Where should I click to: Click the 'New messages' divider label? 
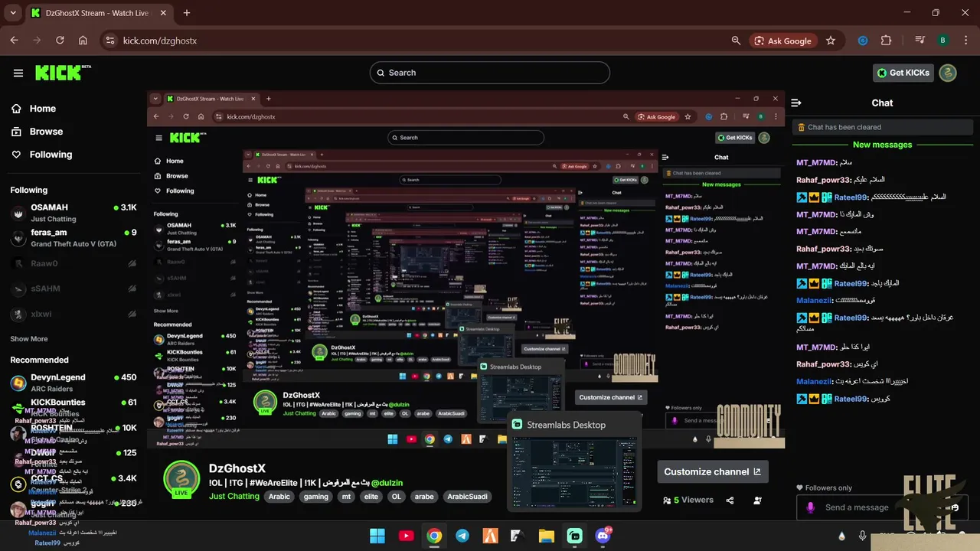pos(882,145)
